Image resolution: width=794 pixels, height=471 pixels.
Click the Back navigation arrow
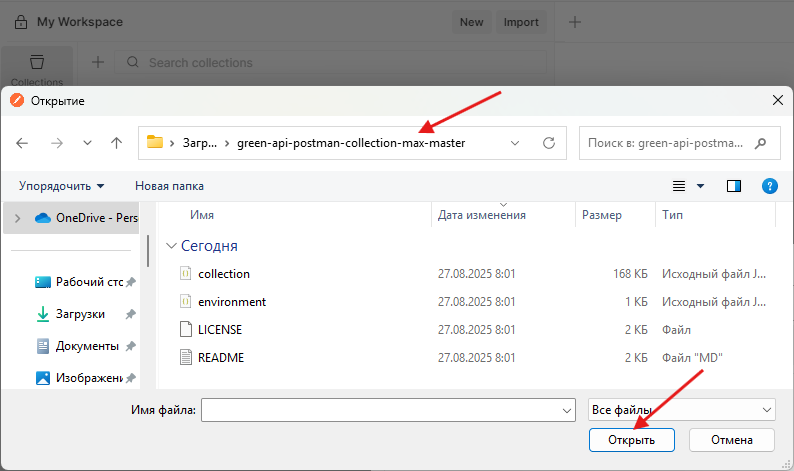click(x=23, y=143)
